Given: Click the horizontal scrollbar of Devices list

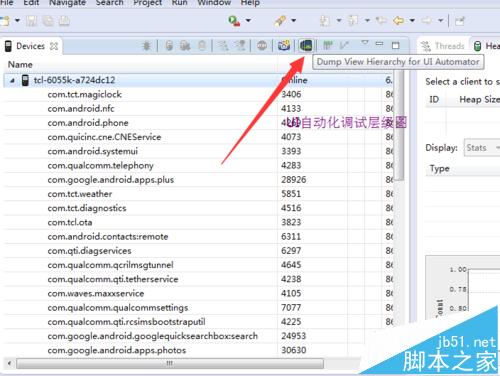Looking at the screenshot, I should click(x=170, y=363).
